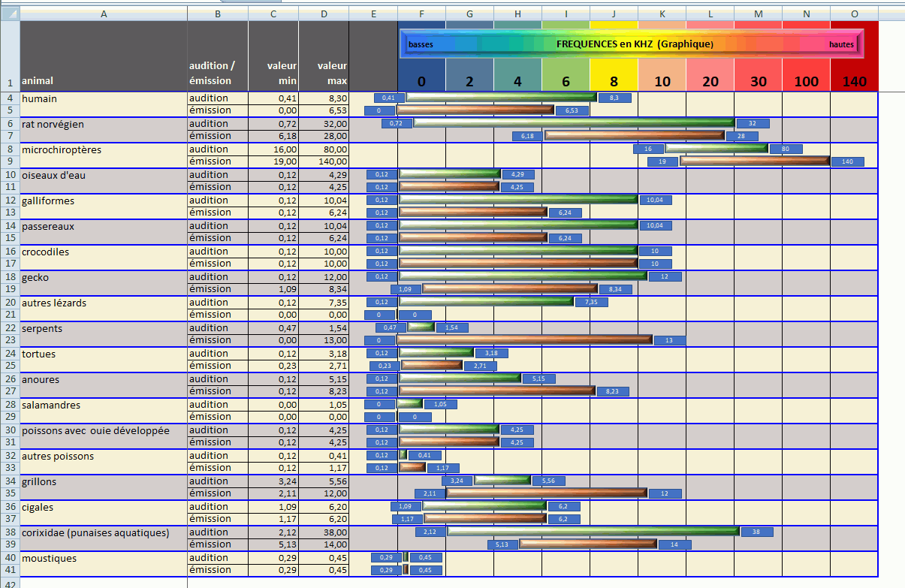The width and height of the screenshot is (905, 588).
Task: Select the "humain" cell
Action: [104, 98]
